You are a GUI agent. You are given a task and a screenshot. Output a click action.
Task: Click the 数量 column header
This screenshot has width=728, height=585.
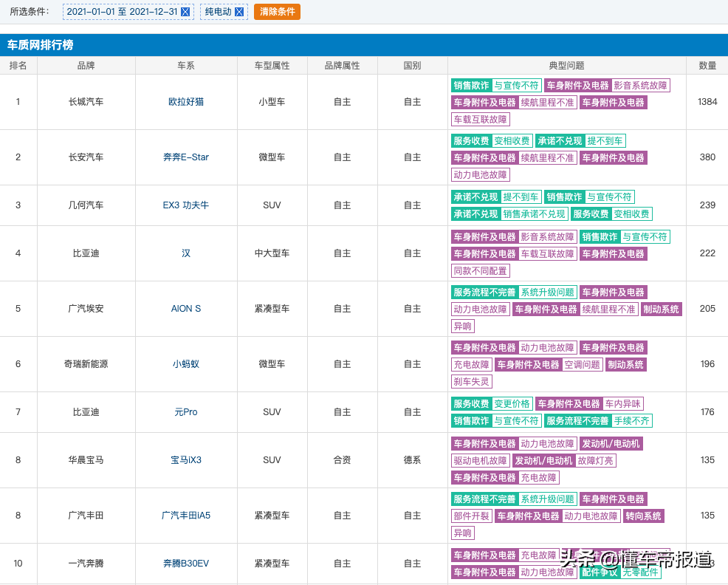[x=707, y=66]
